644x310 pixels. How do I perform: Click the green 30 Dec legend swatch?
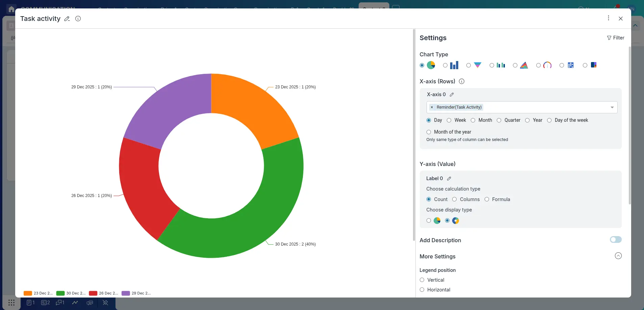point(60,293)
